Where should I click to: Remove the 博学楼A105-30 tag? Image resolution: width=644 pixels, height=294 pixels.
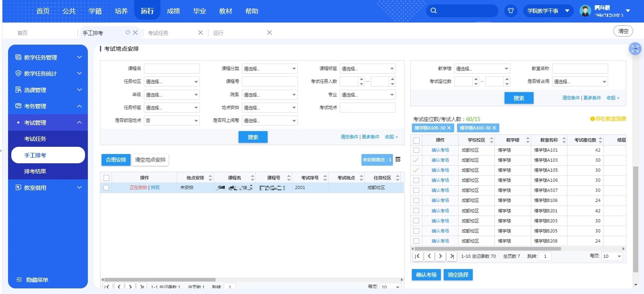[449, 128]
